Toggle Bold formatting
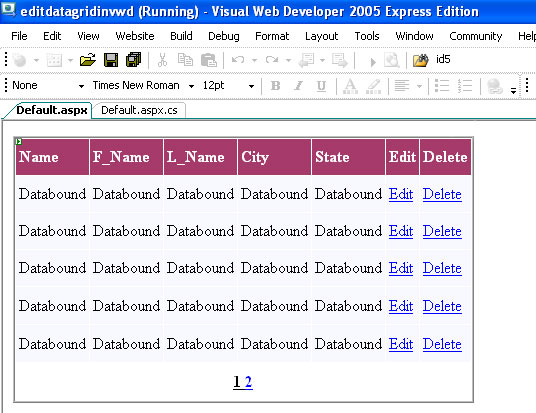 [x=276, y=85]
